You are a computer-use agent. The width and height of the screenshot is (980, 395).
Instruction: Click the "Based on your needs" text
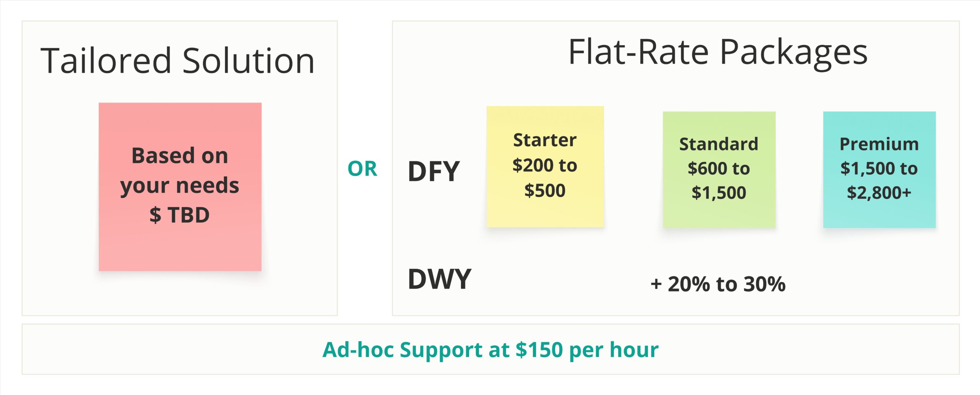coord(180,170)
